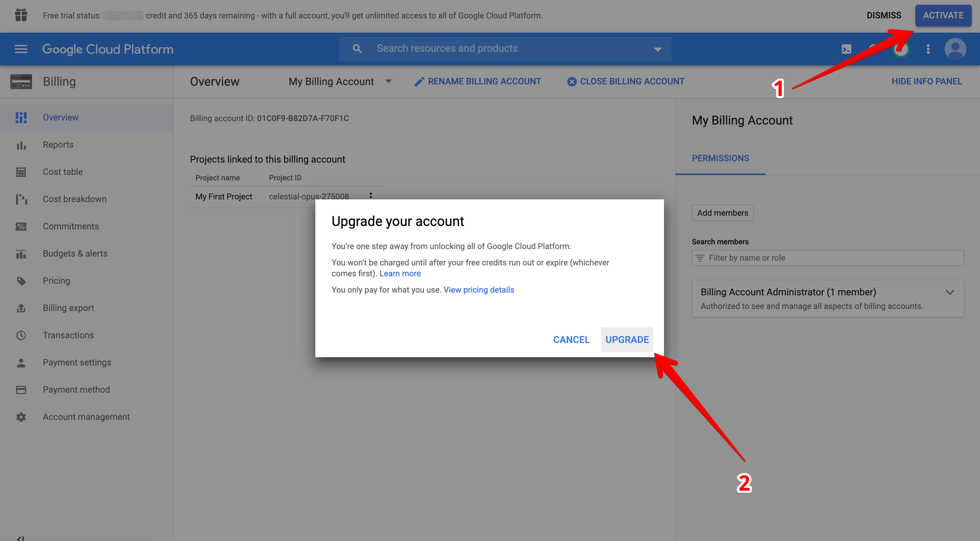Viewport: 980px width, 541px height.
Task: Focus the Search resources and products field
Action: [x=505, y=49]
